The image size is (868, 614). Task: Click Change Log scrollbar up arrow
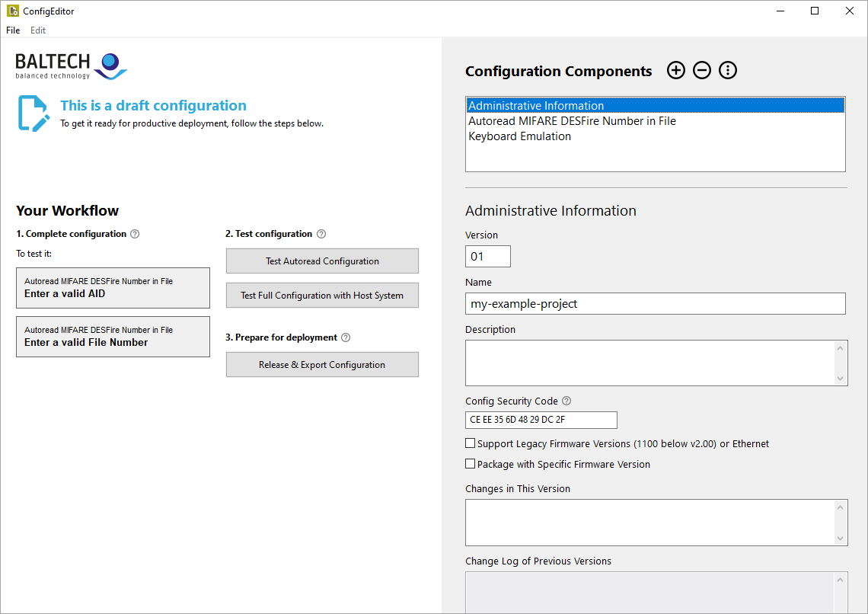841,579
